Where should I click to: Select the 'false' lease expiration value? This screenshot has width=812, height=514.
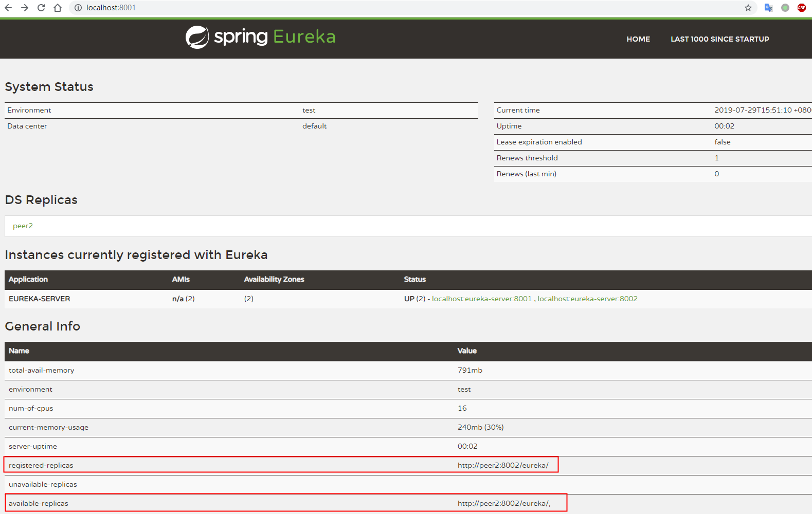723,142
